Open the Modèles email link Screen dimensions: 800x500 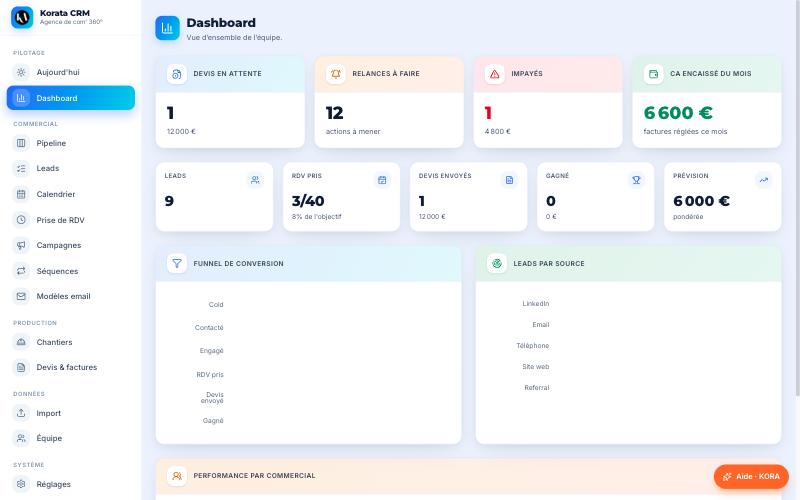(71, 296)
